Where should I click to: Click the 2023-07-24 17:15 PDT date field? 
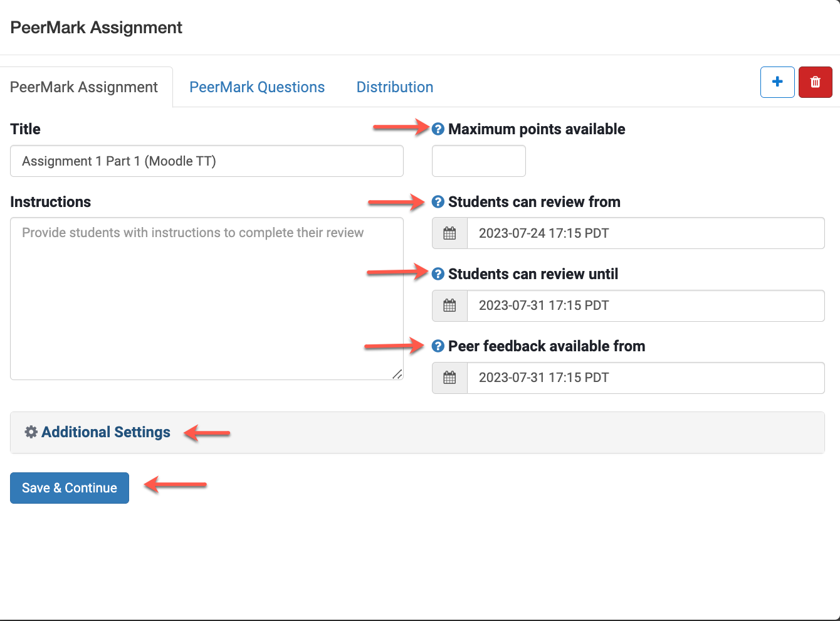646,233
